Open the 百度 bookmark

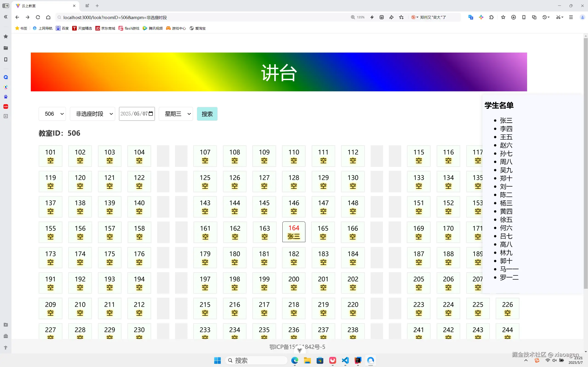[x=62, y=28]
